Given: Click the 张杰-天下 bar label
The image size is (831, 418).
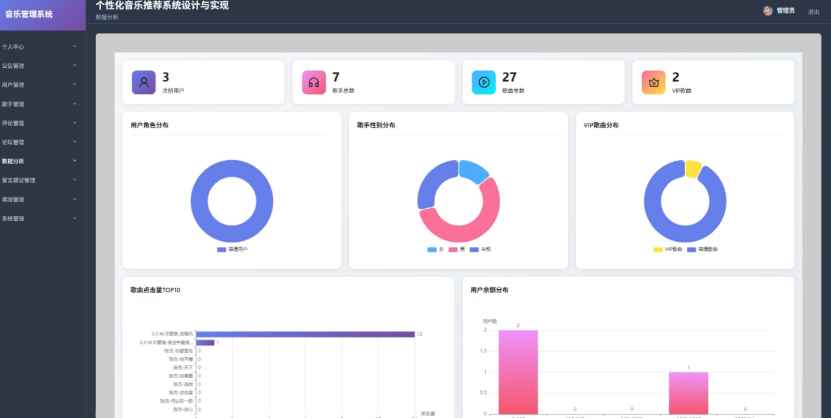Looking at the screenshot, I should point(183,367).
